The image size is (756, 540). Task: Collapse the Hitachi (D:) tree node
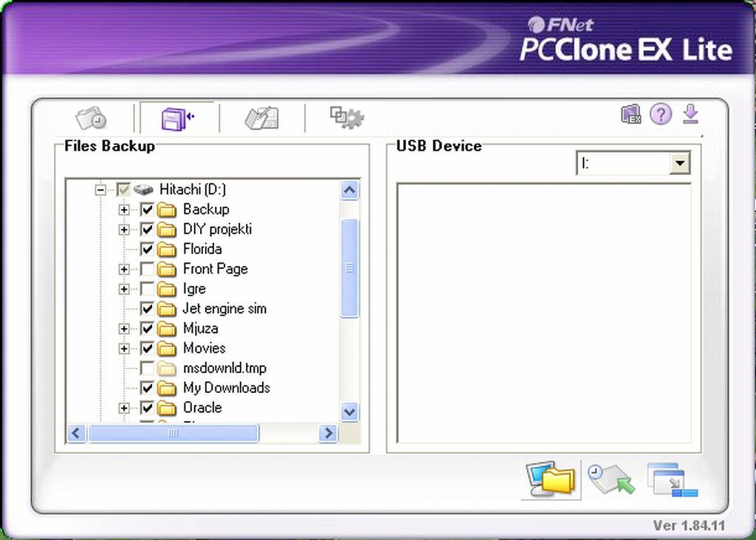click(x=100, y=190)
